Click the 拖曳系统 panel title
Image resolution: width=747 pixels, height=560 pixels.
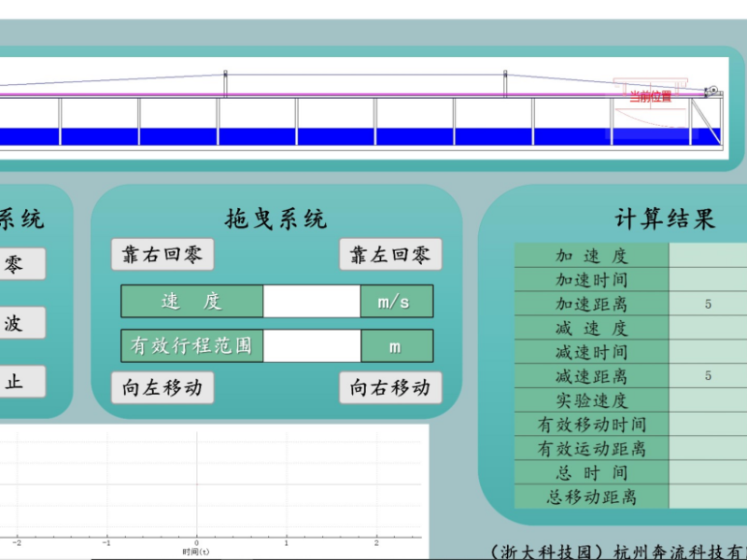275,219
